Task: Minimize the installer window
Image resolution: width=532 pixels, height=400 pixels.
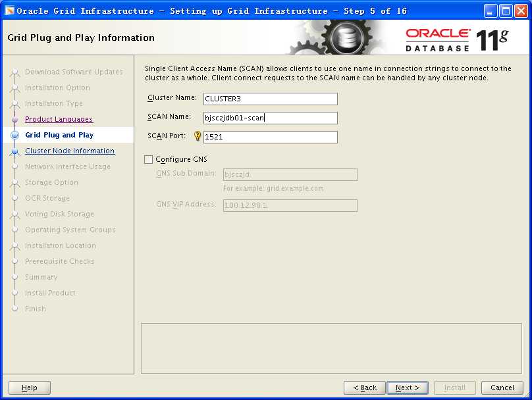Action: click(x=490, y=11)
